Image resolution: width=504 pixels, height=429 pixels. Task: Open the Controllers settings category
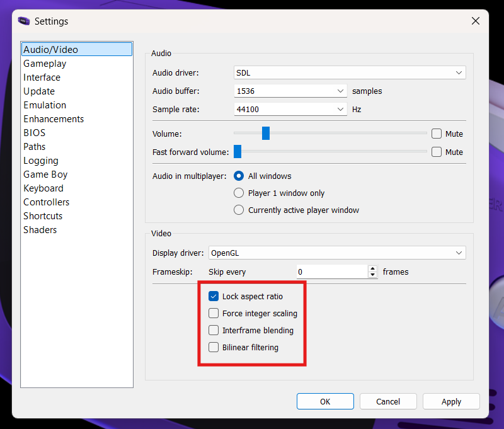(x=77, y=202)
